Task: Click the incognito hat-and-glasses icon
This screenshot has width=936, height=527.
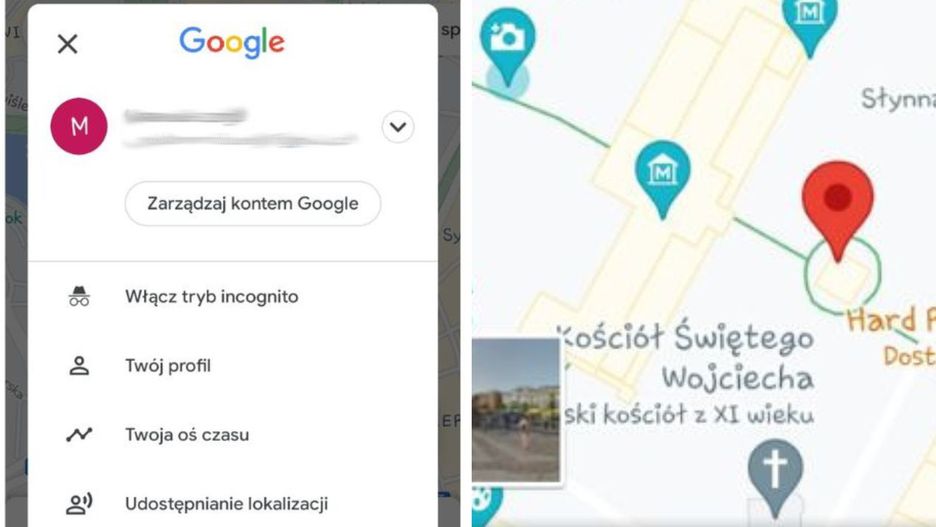Action: point(79,296)
